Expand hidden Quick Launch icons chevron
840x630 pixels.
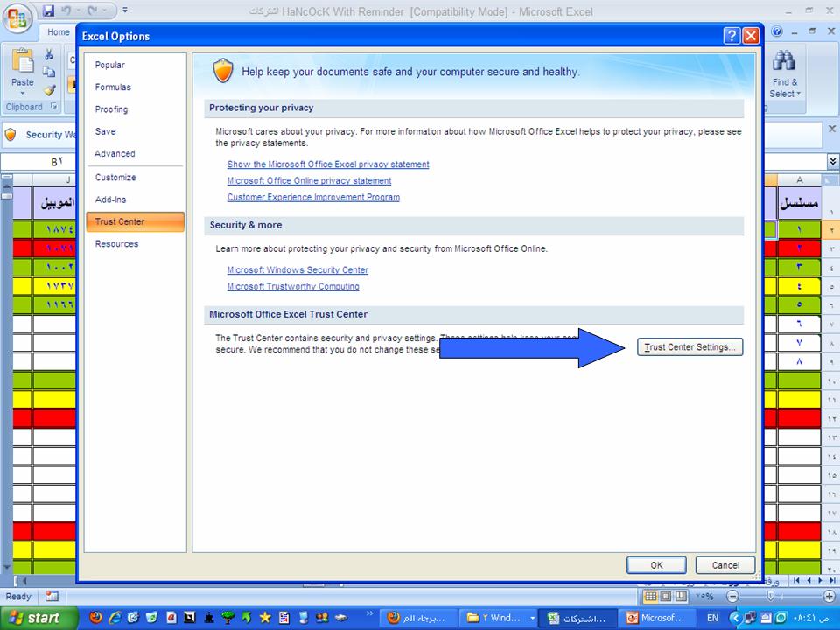369,614
